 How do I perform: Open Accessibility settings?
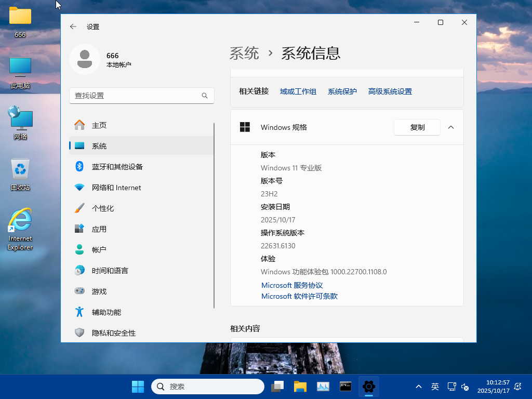tap(106, 312)
